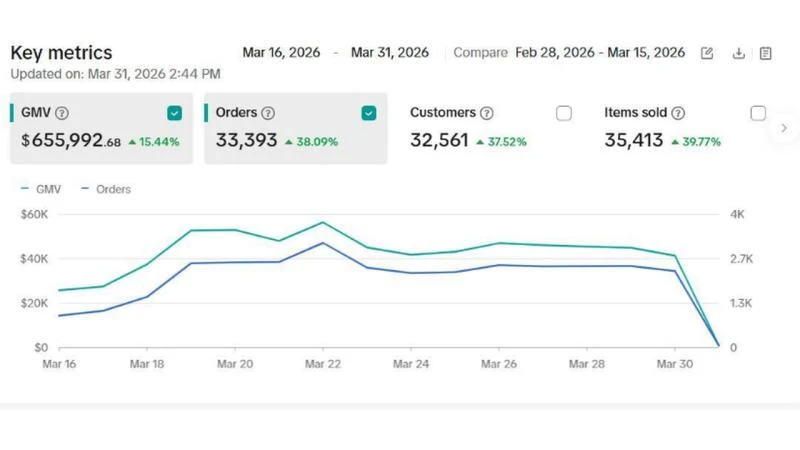800x450 pixels.
Task: Show next metrics with right chevron
Action: click(784, 128)
